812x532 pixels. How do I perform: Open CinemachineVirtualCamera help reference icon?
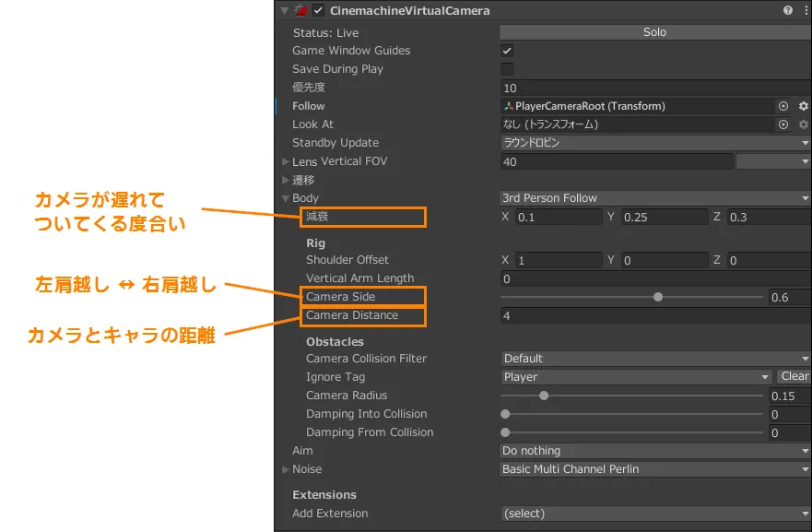click(x=788, y=10)
